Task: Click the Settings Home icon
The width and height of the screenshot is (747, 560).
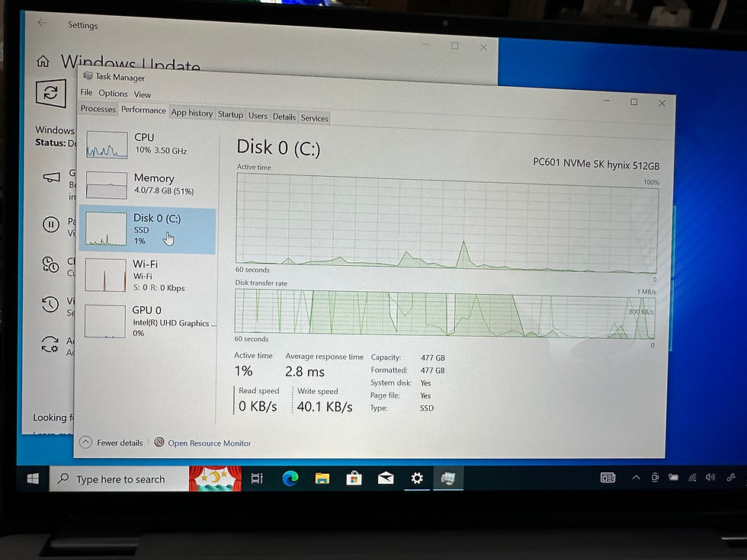Action: [43, 61]
